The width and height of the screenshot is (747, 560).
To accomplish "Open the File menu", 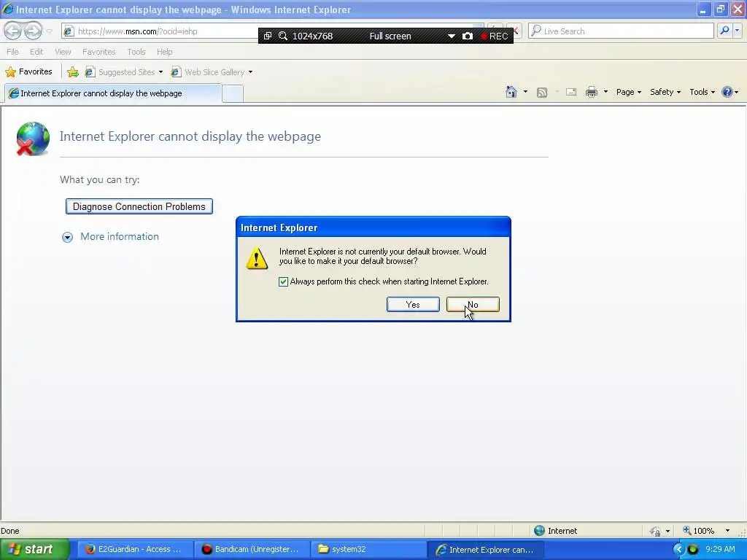I will coord(12,52).
